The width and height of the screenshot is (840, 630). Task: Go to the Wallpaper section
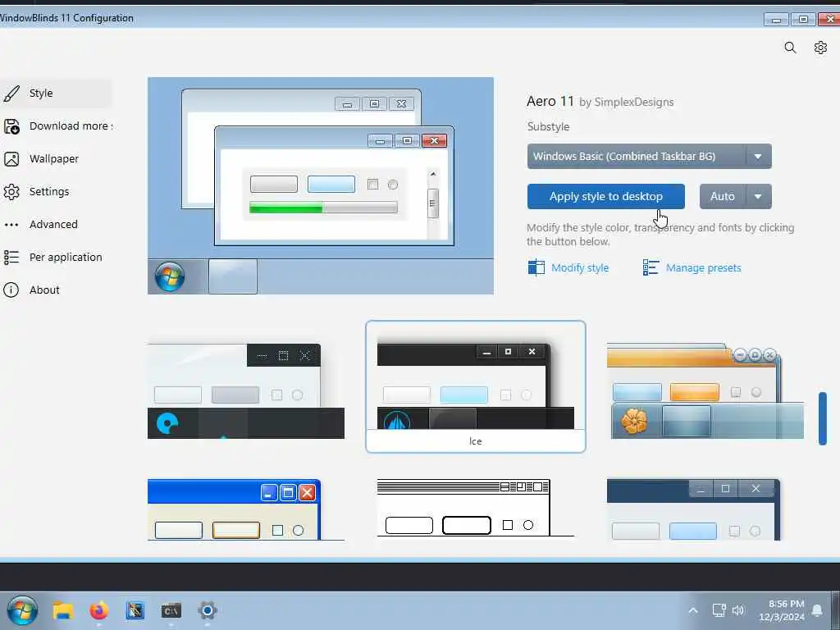(56, 159)
